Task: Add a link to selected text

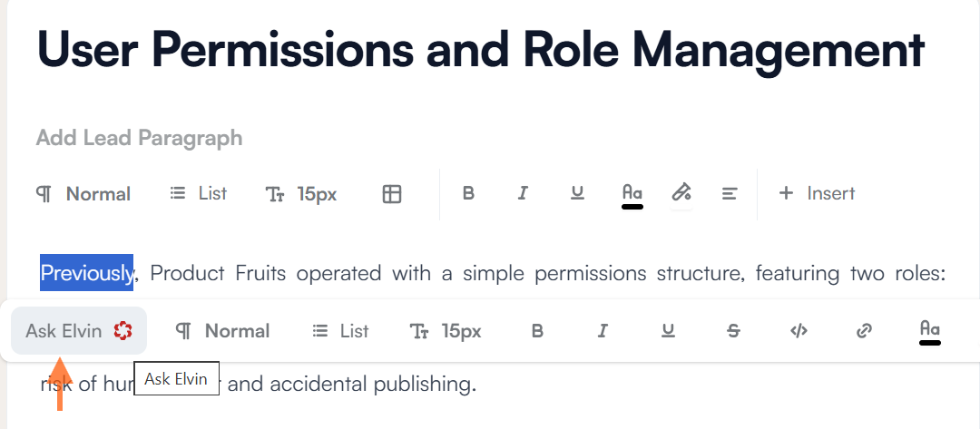Action: click(x=864, y=331)
